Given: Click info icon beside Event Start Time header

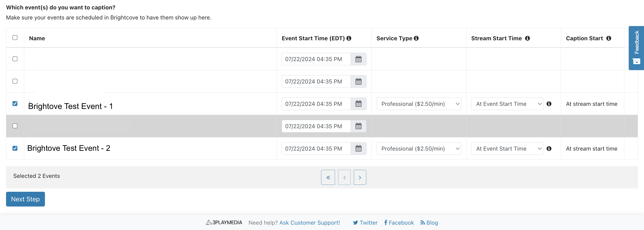Looking at the screenshot, I should point(349,38).
